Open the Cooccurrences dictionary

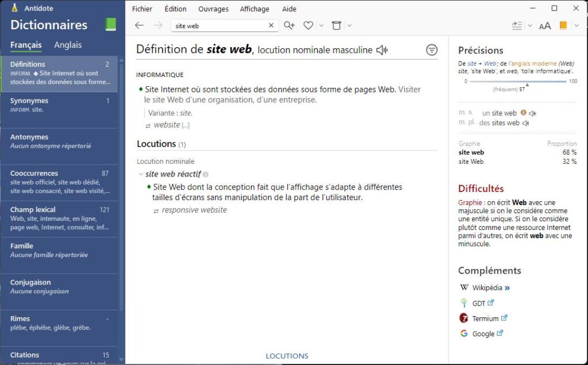coord(59,183)
